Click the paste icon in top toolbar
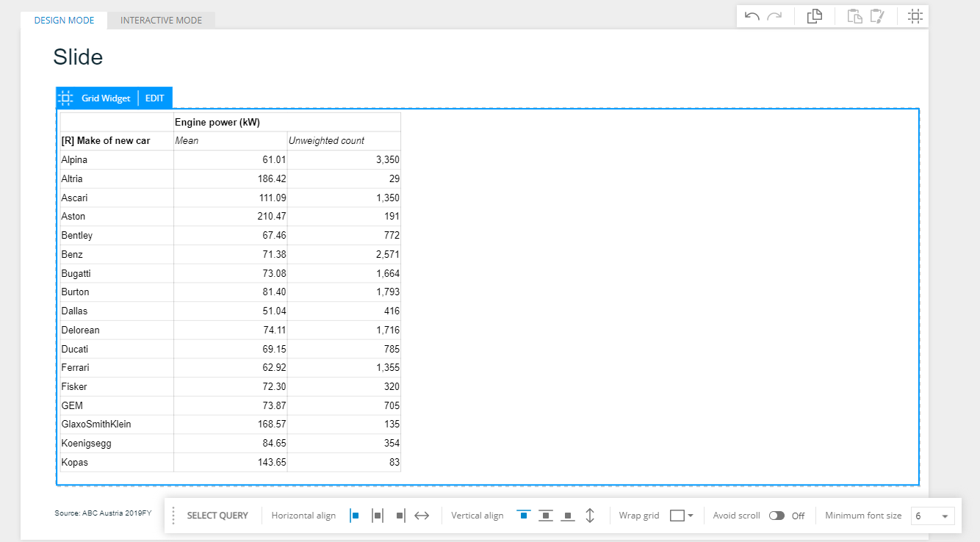Viewport: 980px width, 542px height. 854,16
